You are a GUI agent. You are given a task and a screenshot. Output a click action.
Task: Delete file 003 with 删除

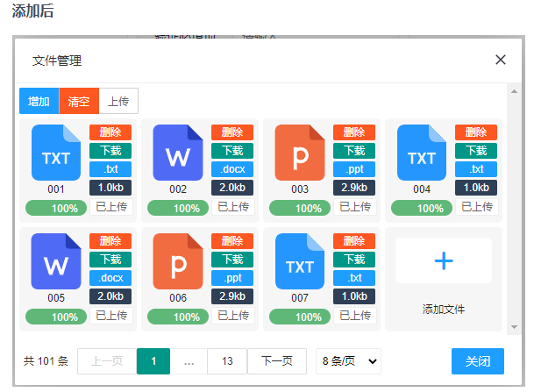pyautogui.click(x=354, y=132)
